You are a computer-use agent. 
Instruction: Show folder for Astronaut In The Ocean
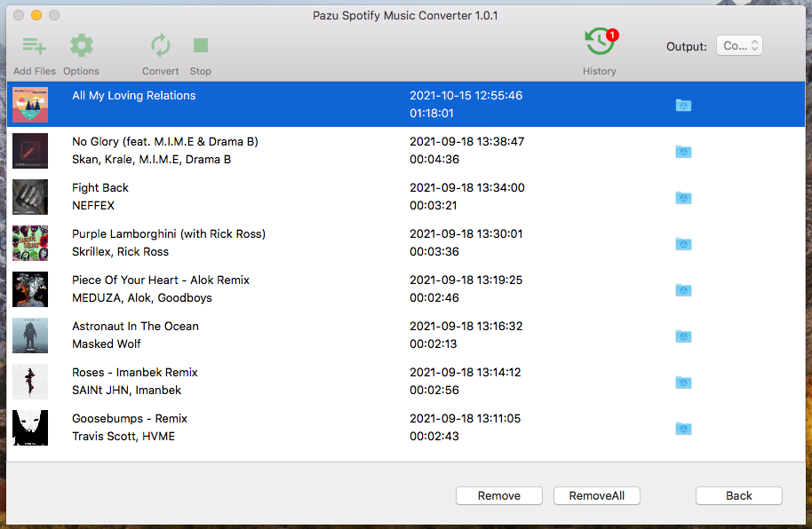(x=683, y=336)
